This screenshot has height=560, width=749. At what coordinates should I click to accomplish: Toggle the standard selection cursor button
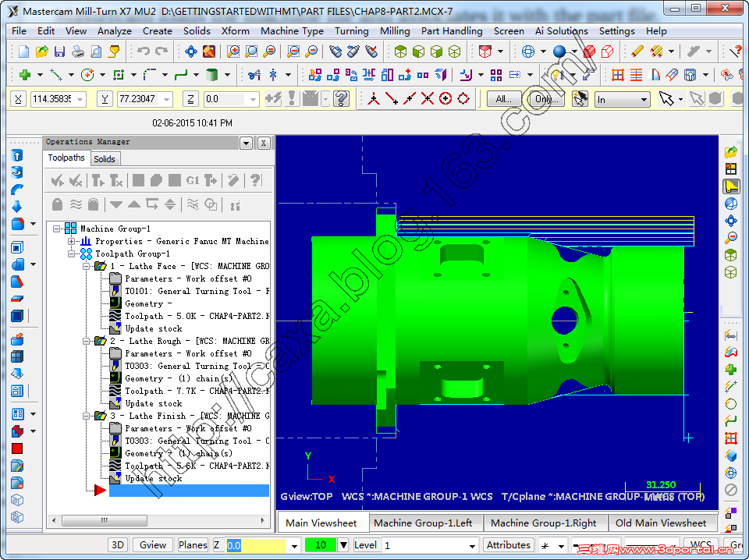click(666, 99)
